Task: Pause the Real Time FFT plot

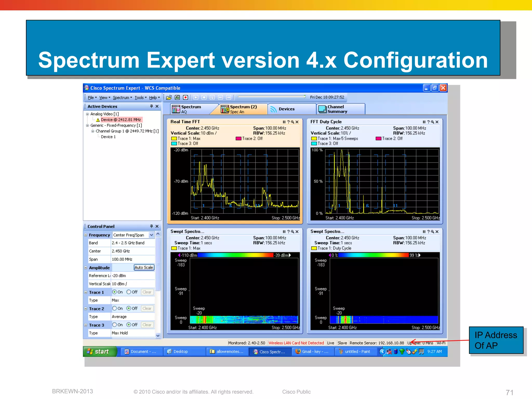Action: [284, 122]
